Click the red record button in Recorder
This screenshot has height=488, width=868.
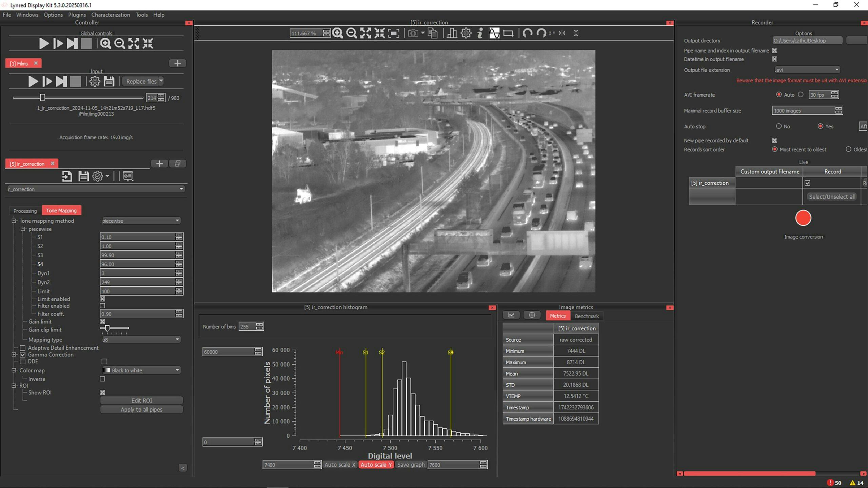point(803,218)
